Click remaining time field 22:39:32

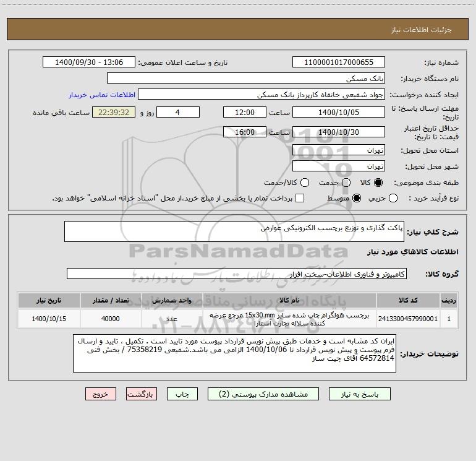point(114,112)
